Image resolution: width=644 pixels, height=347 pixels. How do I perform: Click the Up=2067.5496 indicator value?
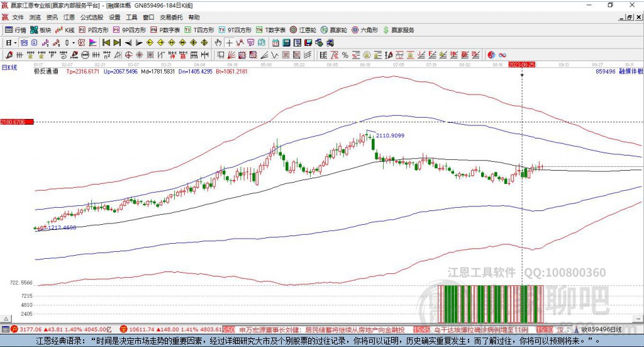120,71
